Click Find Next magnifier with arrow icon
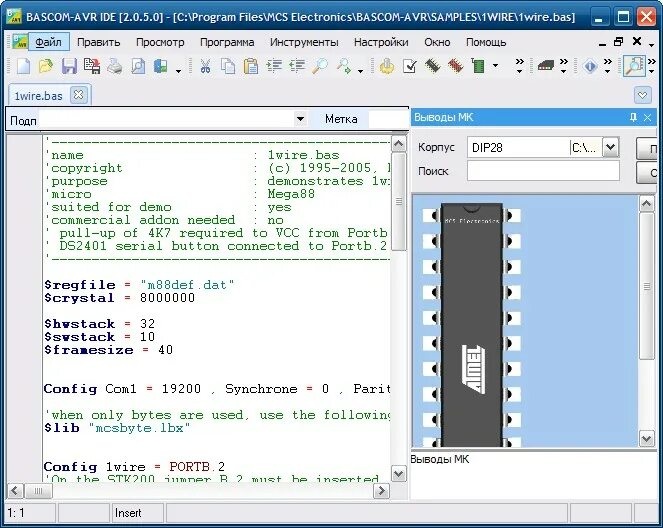Viewport: 663px width, 528px height. 343,66
